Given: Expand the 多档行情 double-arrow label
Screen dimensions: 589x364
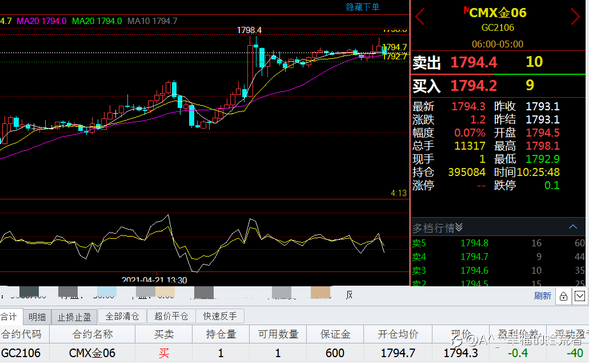Looking at the screenshot, I should [x=437, y=227].
